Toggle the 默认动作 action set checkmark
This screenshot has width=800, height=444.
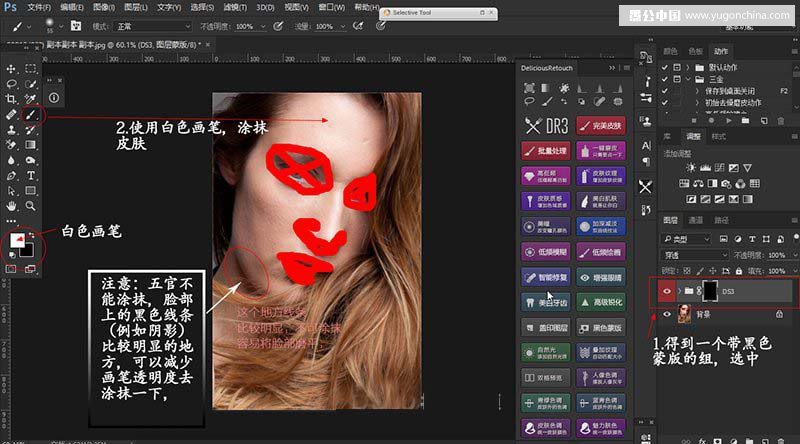[664, 67]
